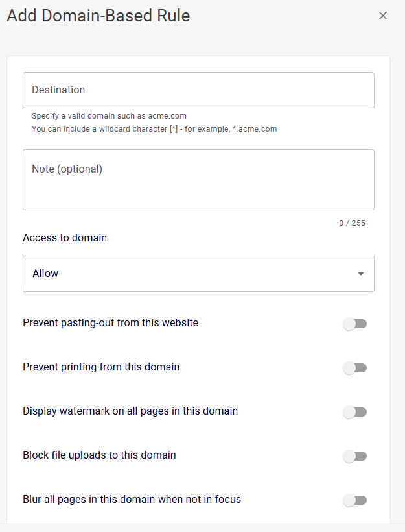Screen dimensions: 405x532
Task: Click the 'Specify a valid domain' hint text
Action: [109, 117]
